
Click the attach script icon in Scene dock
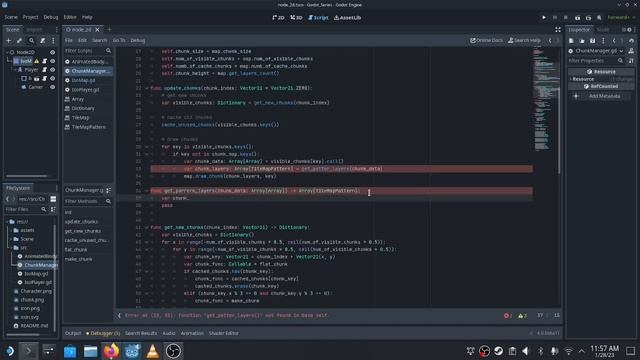pyautogui.click(x=42, y=40)
